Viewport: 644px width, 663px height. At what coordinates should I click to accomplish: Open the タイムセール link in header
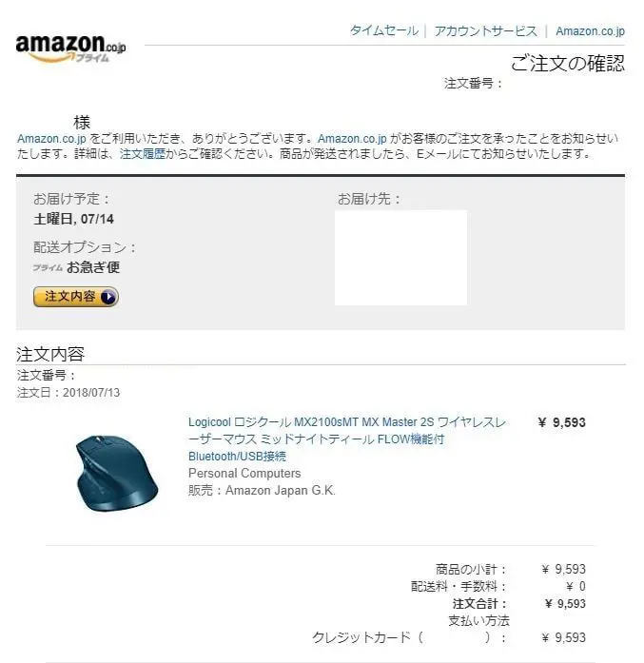click(x=384, y=30)
